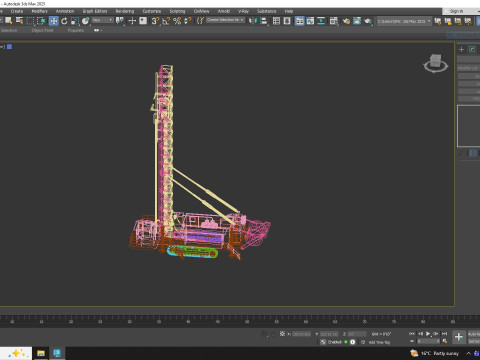Open project path dropdown
The width and height of the screenshot is (480, 360).
pyautogui.click(x=404, y=21)
